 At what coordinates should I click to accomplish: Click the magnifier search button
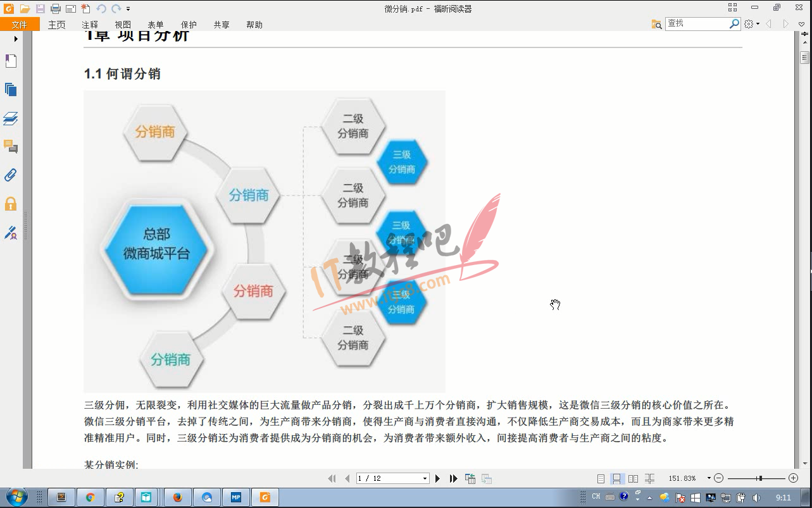tap(734, 23)
